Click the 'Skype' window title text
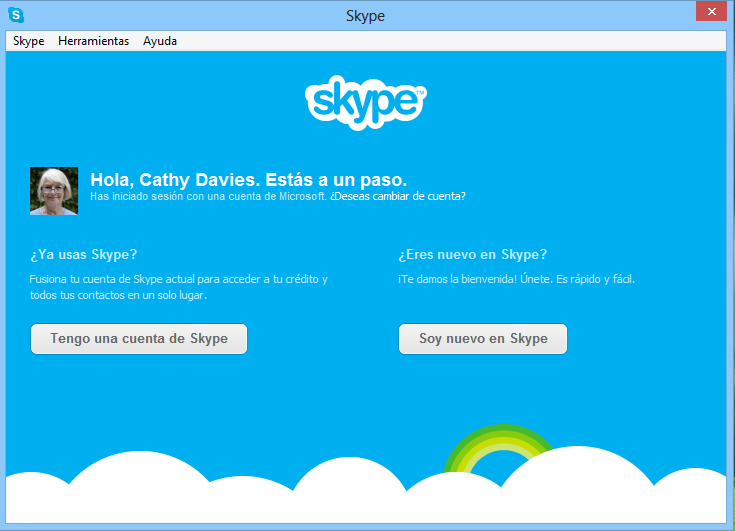735x531 pixels. 366,16
